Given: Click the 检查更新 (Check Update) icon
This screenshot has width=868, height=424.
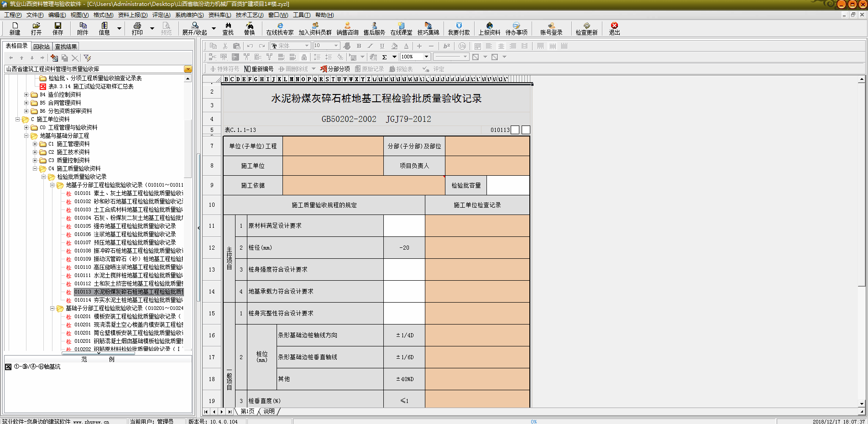Looking at the screenshot, I should pos(586,28).
